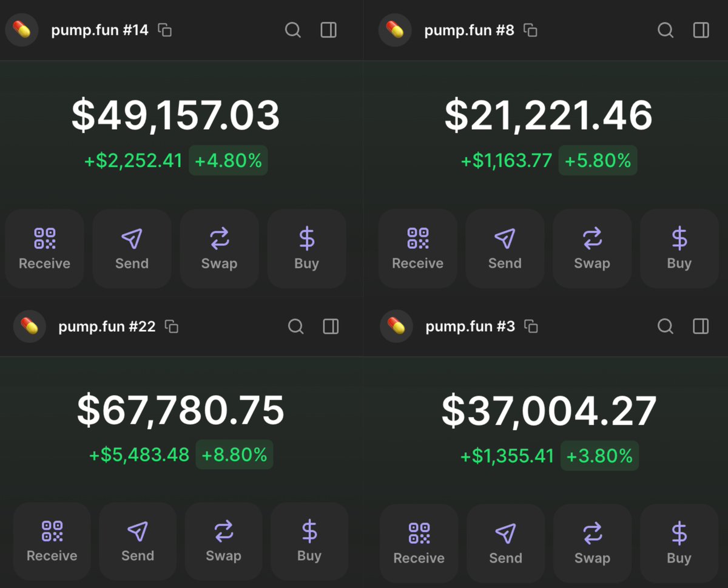728x588 pixels.
Task: Open search in the pump.fun #3 wallet
Action: [666, 326]
